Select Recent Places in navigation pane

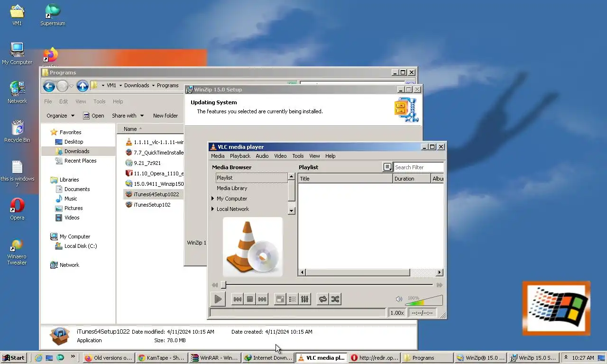(80, 161)
